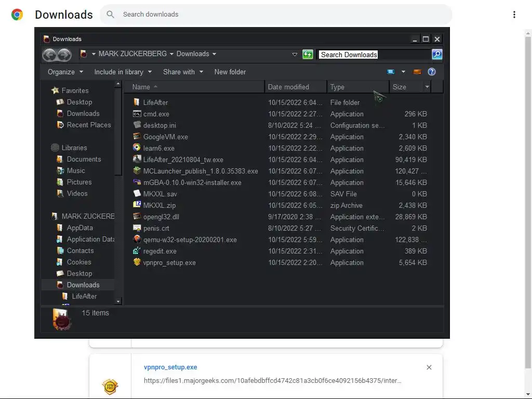This screenshot has height=399, width=532.
Task: Open views options dropdown arrow
Action: [x=403, y=72]
